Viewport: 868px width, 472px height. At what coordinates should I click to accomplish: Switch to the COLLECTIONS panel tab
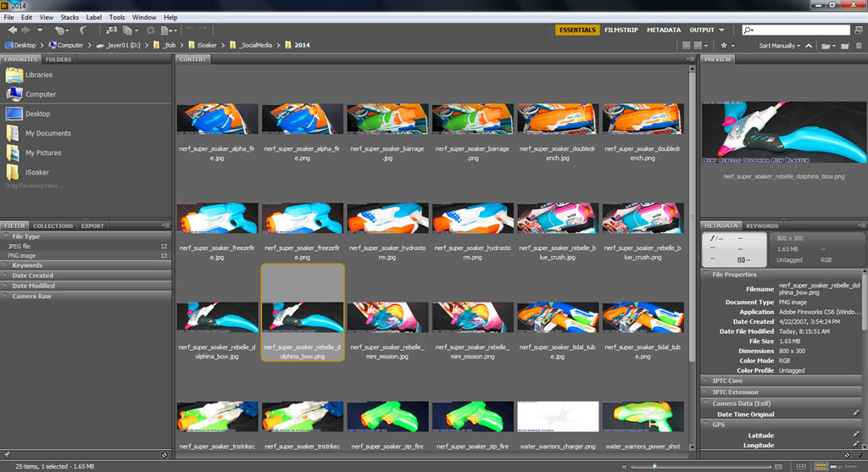click(x=53, y=225)
